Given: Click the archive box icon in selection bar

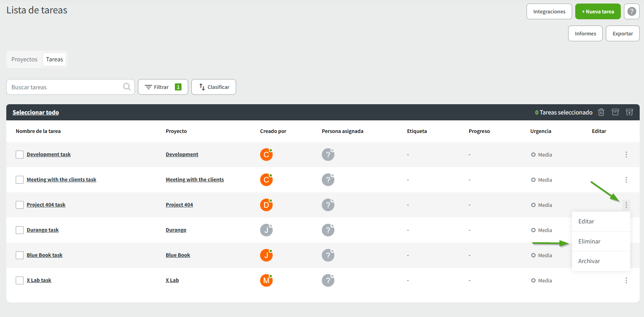Looking at the screenshot, I should pos(615,112).
